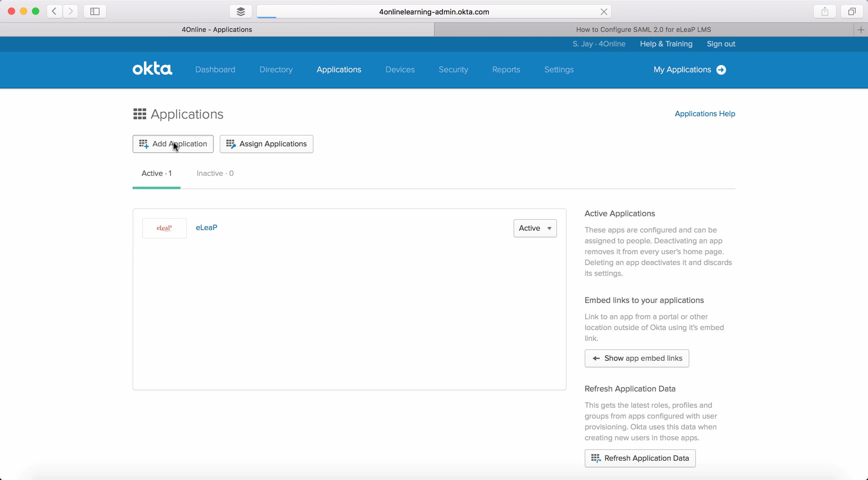Click the Okta logo

pyautogui.click(x=152, y=69)
